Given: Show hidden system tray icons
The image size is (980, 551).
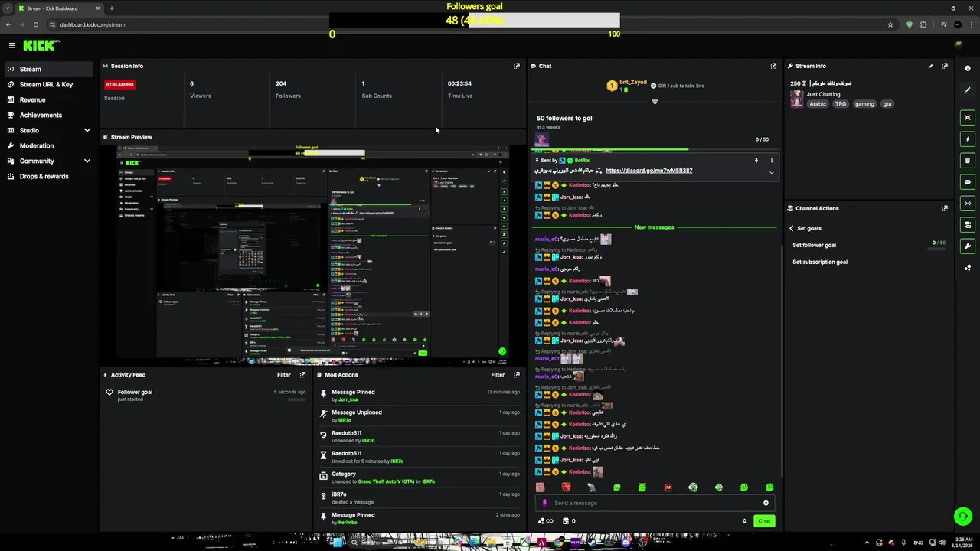Looking at the screenshot, I should (x=867, y=543).
